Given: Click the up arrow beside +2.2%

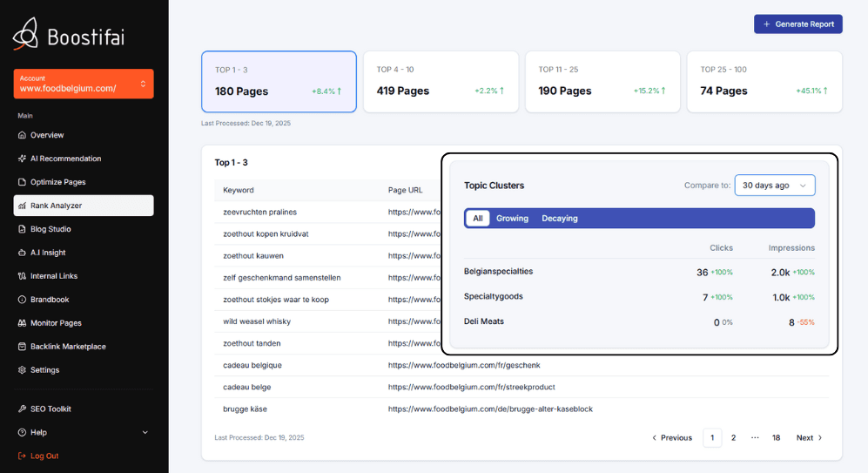Looking at the screenshot, I should tap(501, 91).
